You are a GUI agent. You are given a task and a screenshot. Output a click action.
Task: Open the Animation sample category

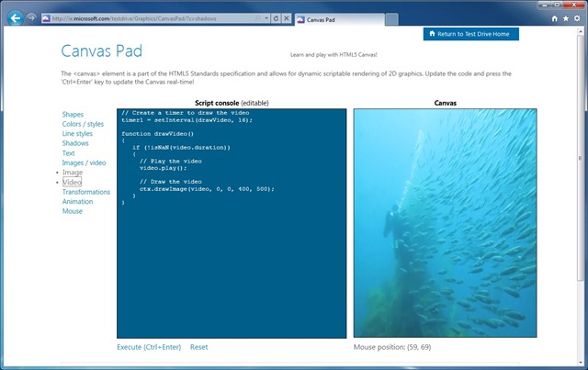click(x=77, y=201)
